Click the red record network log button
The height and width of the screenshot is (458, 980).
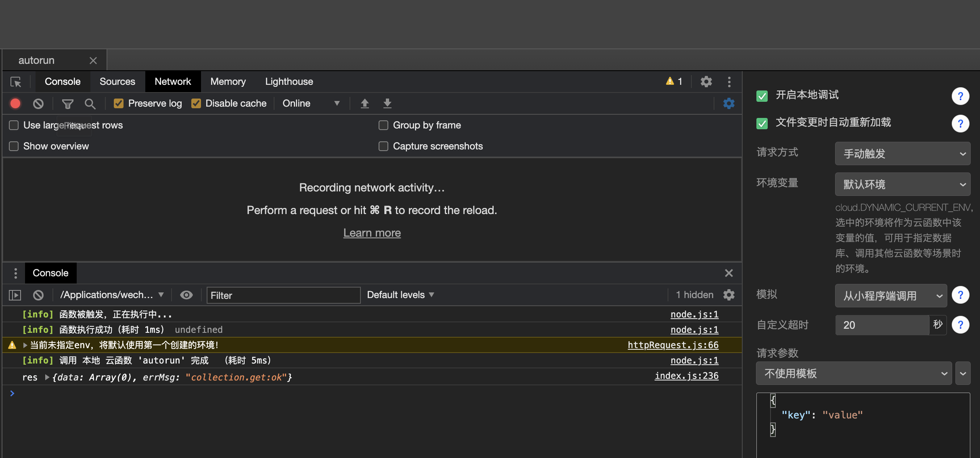click(x=15, y=104)
